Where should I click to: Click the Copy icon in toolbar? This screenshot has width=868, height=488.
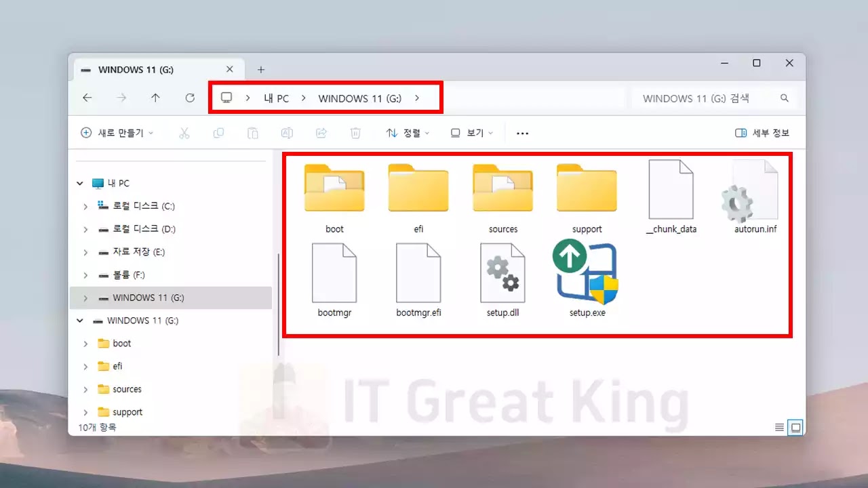(x=218, y=134)
